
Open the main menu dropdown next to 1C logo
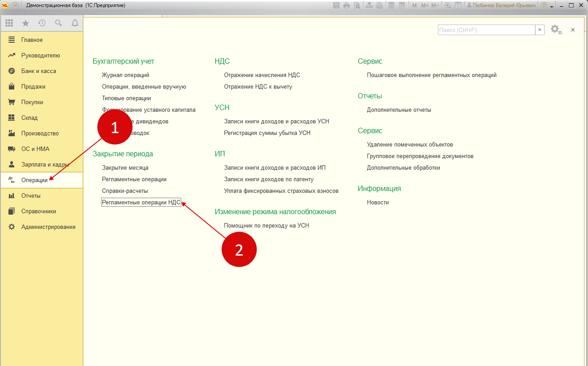pos(15,5)
